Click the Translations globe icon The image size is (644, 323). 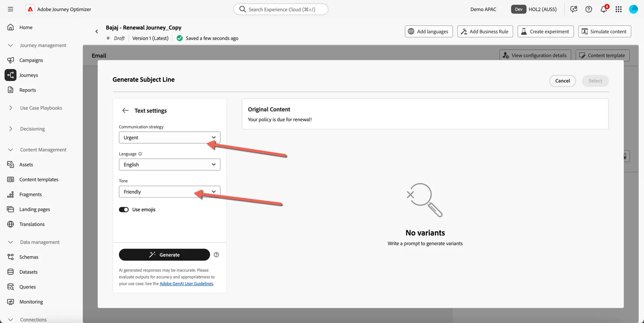coord(10,224)
